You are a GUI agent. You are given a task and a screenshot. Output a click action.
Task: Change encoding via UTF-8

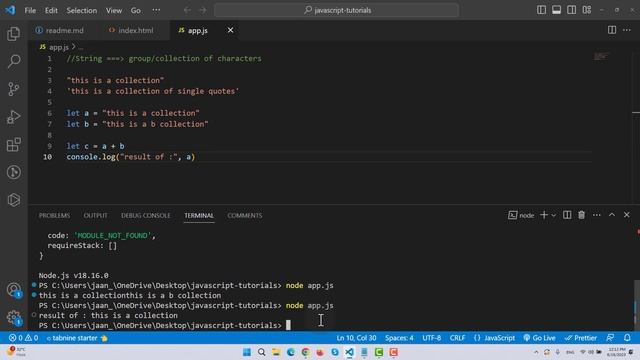click(431, 338)
